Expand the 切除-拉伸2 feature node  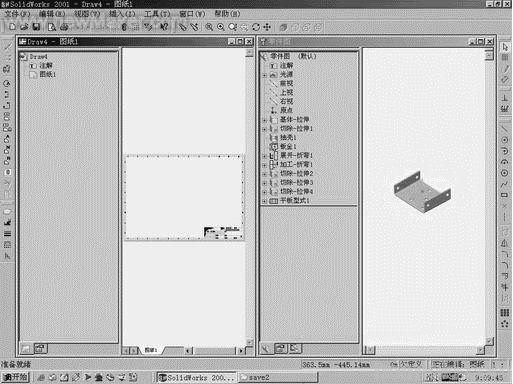tap(265, 174)
